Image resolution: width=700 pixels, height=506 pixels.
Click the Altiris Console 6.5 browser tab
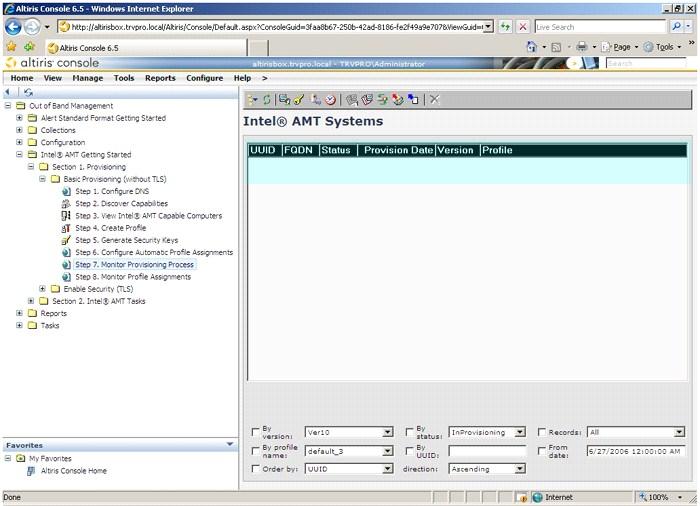coord(146,48)
